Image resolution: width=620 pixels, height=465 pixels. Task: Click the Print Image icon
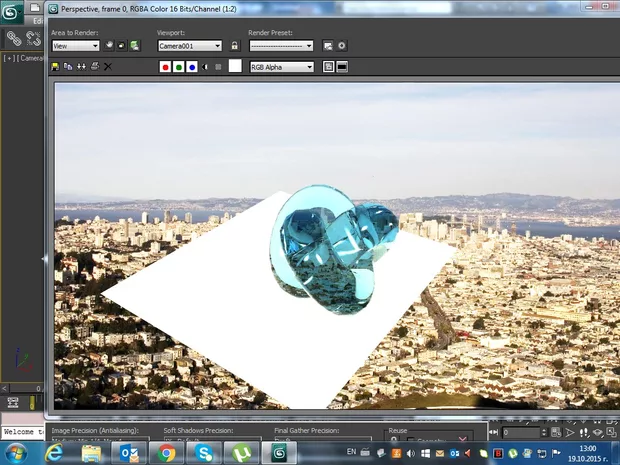(x=94, y=66)
